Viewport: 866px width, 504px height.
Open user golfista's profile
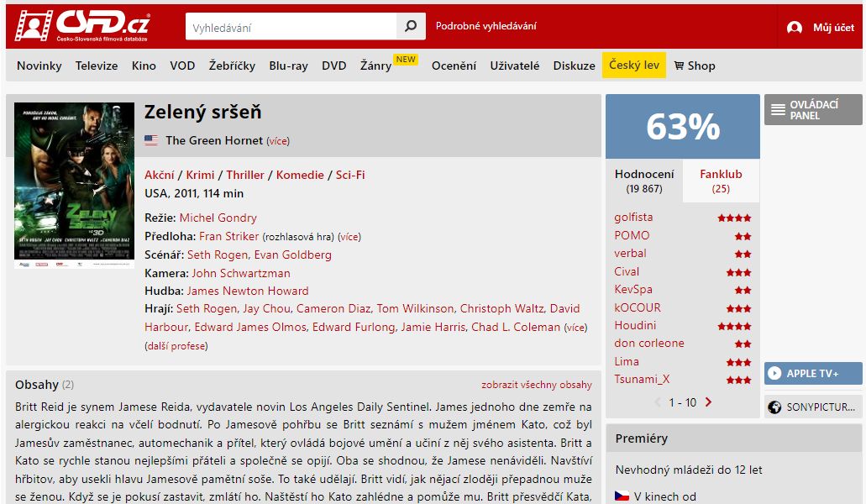coord(633,217)
